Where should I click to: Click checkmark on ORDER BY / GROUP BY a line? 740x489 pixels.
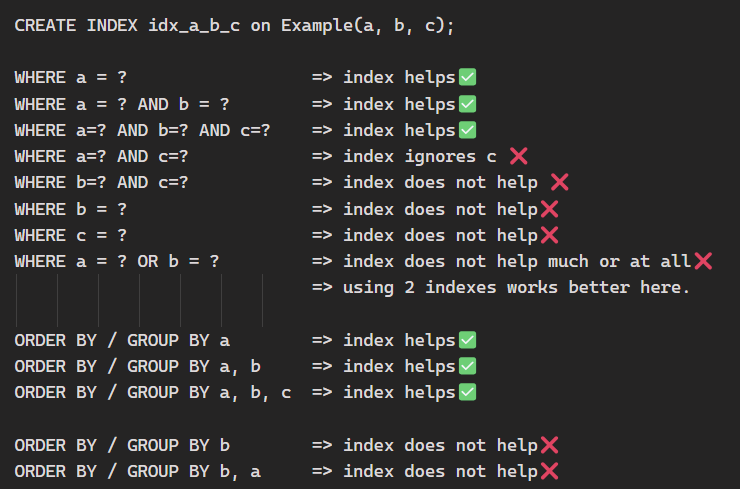point(466,340)
